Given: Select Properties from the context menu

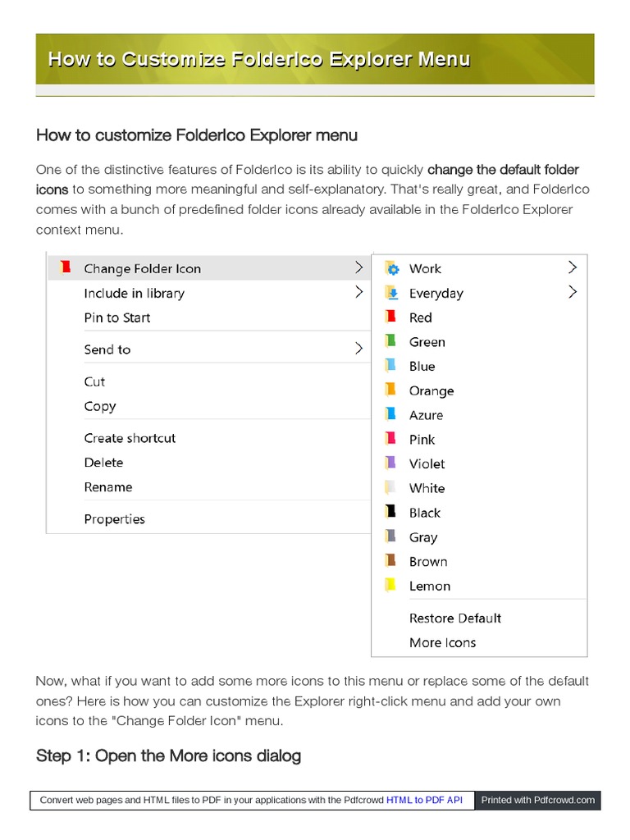Looking at the screenshot, I should tap(114, 519).
